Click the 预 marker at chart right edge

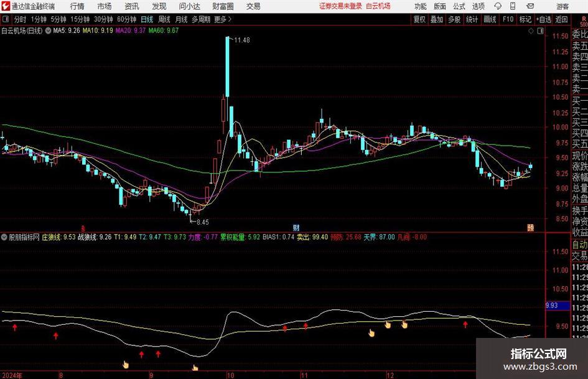(531, 228)
